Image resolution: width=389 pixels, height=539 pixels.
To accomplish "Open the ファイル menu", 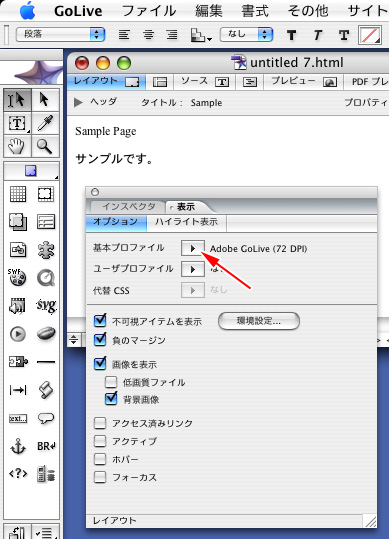I will click(149, 11).
